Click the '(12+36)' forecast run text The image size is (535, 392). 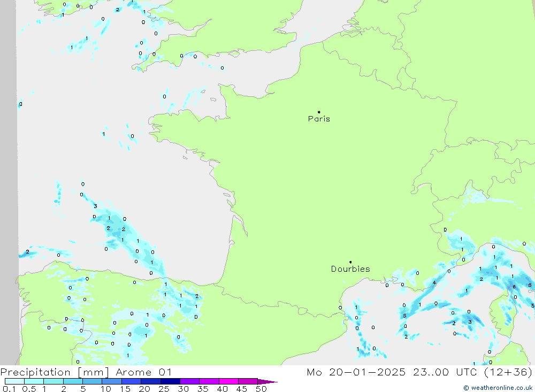(508, 372)
